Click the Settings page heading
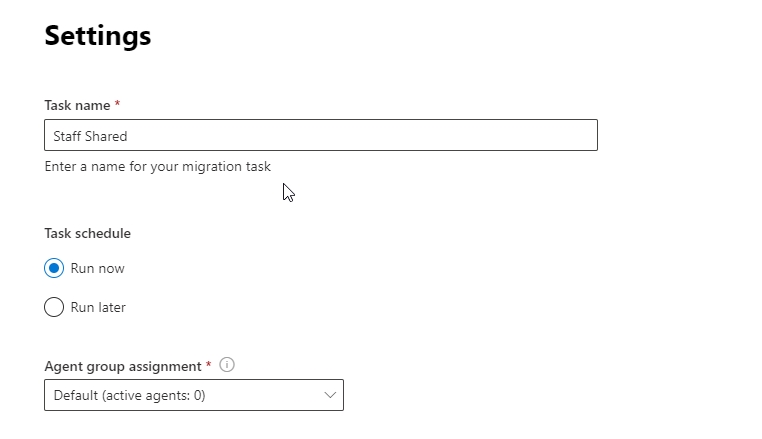The height and width of the screenshot is (439, 762). pyautogui.click(x=98, y=36)
